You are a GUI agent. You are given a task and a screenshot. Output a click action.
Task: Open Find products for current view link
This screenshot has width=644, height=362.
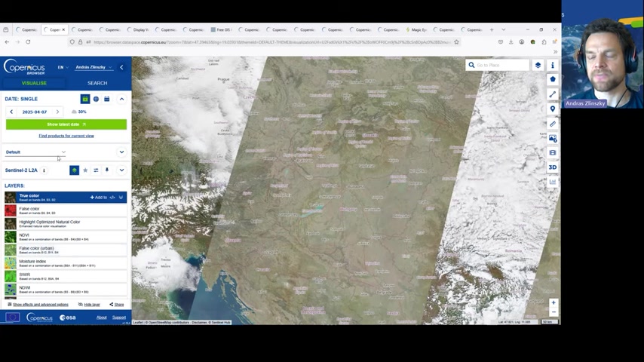(x=66, y=136)
